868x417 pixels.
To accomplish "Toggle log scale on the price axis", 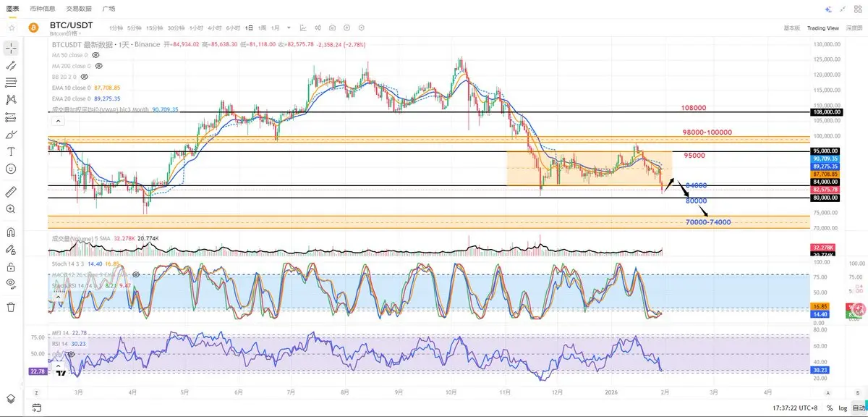I will [x=842, y=408].
